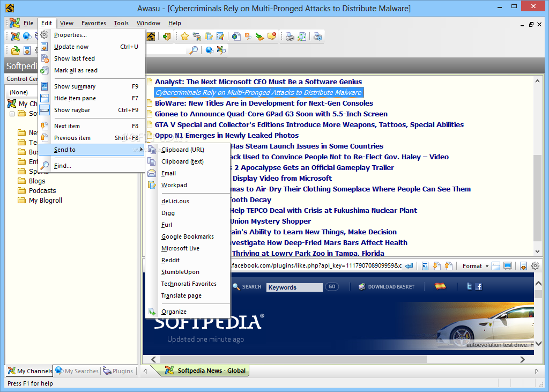Click the yellow star favorites toolbar icon
This screenshot has height=392, width=549.
tap(185, 36)
